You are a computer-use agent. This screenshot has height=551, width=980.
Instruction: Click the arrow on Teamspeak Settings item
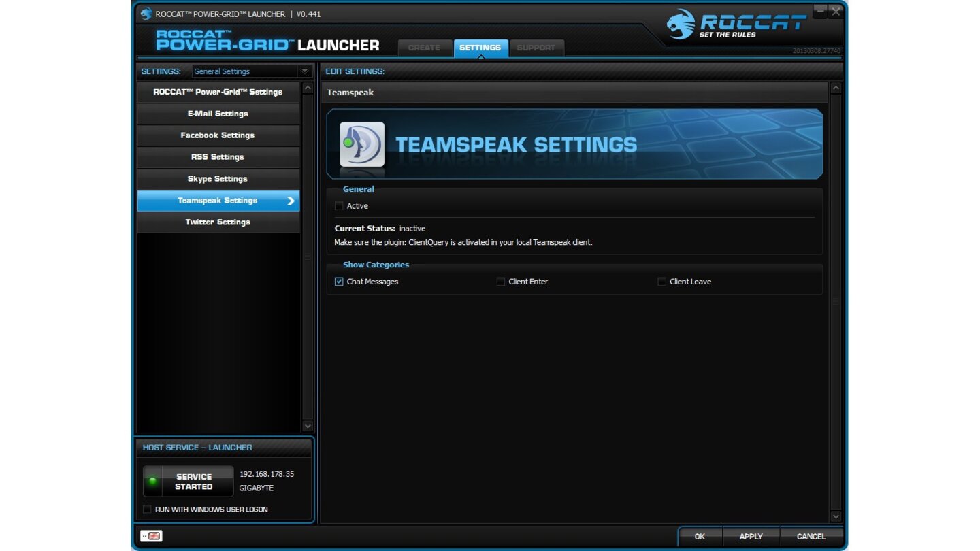pyautogui.click(x=291, y=201)
